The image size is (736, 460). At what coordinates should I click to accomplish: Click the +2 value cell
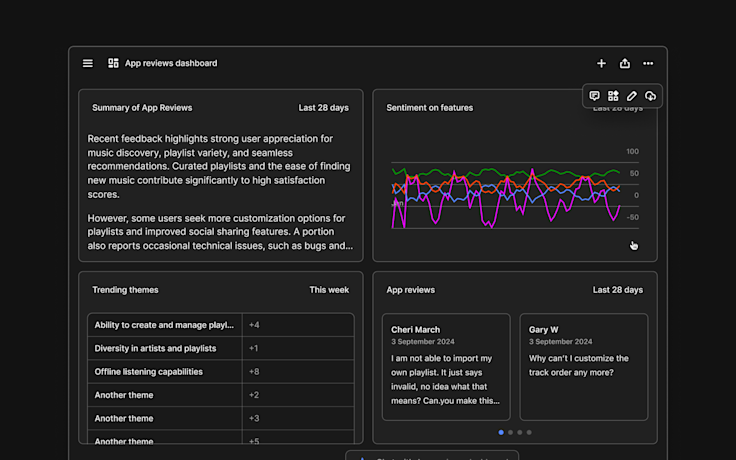click(x=298, y=395)
